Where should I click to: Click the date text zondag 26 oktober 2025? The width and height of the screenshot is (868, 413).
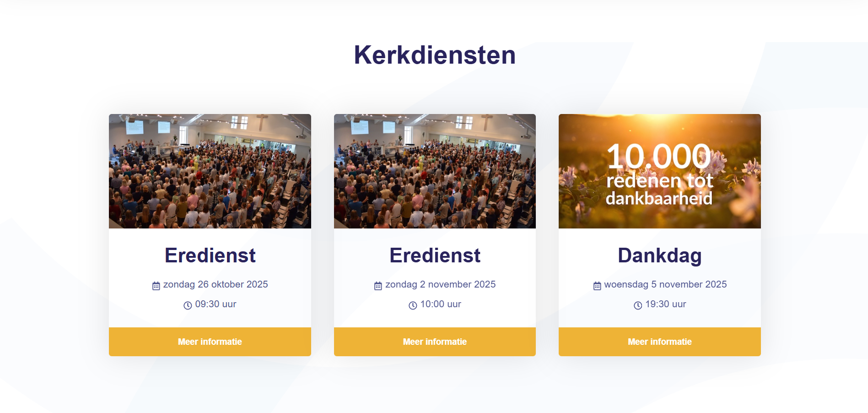tap(216, 284)
